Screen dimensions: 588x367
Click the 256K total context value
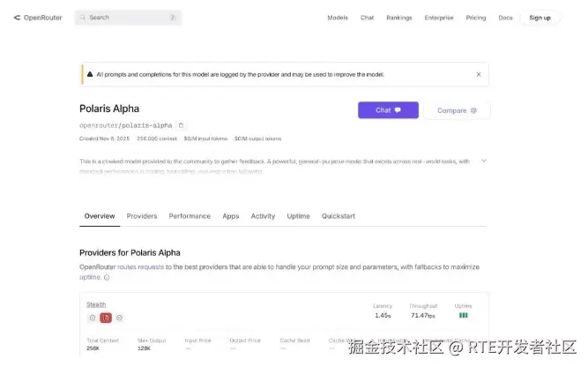93,348
